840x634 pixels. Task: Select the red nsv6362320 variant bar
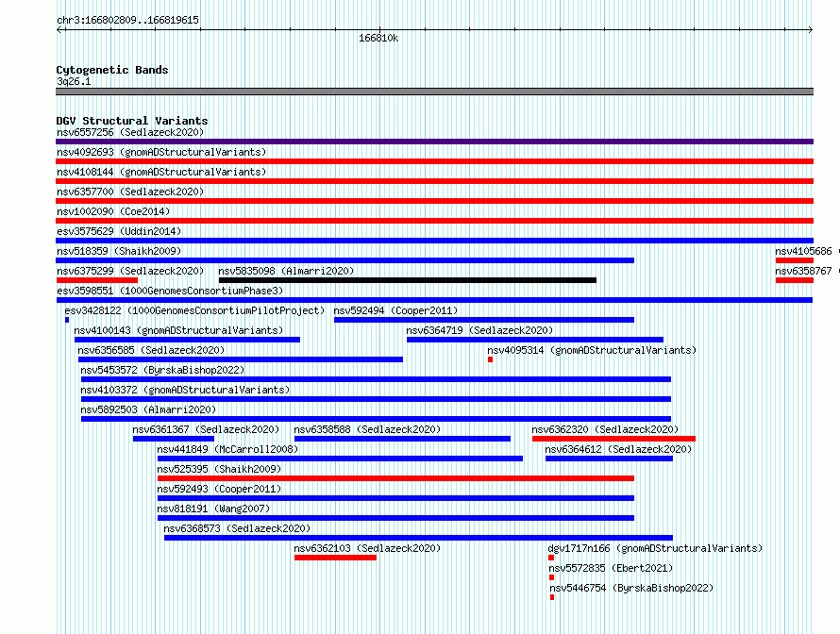pyautogui.click(x=613, y=439)
